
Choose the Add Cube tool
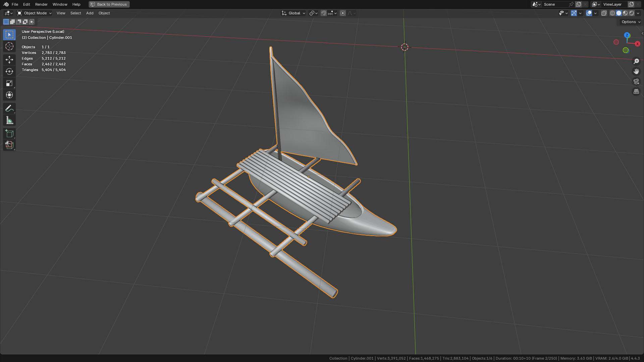tap(9, 134)
